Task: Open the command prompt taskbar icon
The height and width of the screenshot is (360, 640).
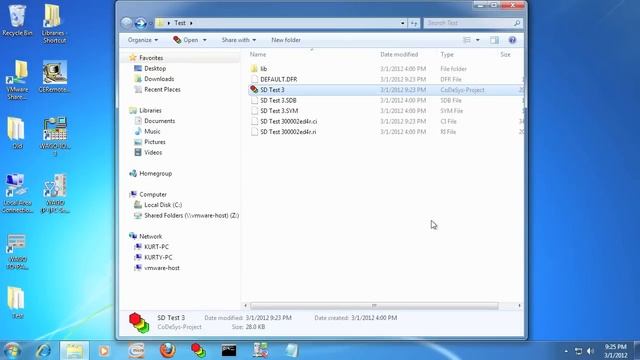Action: pos(229,351)
